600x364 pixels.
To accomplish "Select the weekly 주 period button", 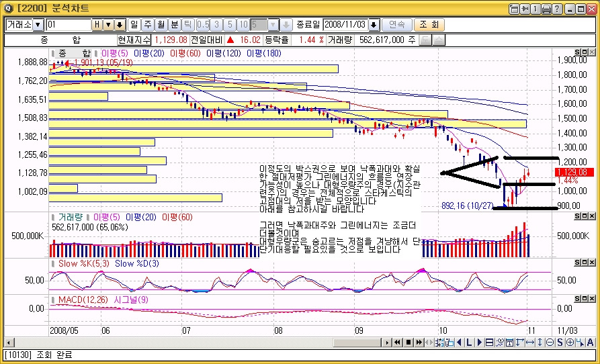I will 147,25.
